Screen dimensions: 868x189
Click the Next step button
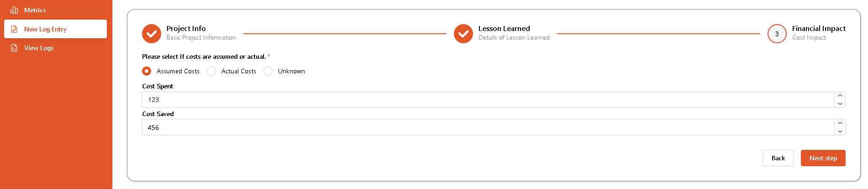point(823,158)
